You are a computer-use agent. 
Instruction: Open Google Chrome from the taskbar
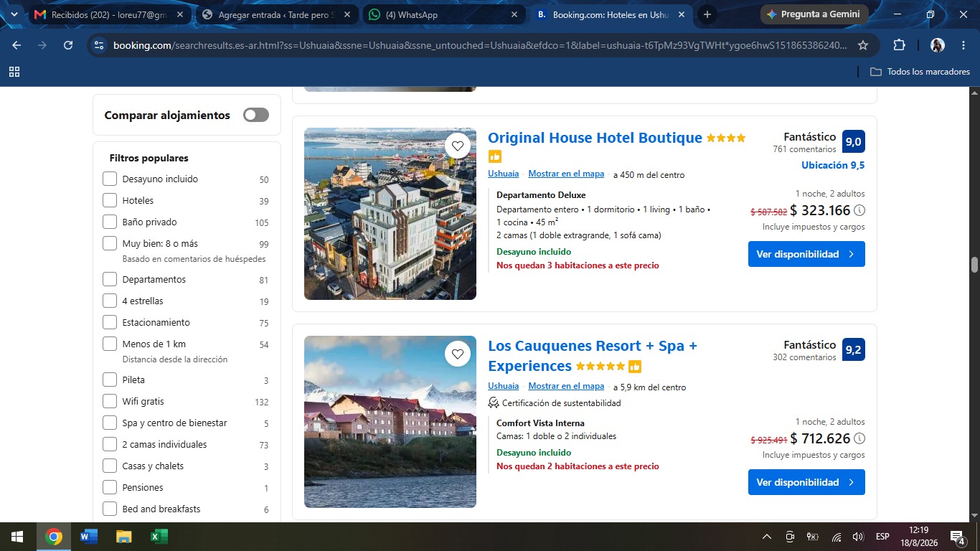pos(54,537)
